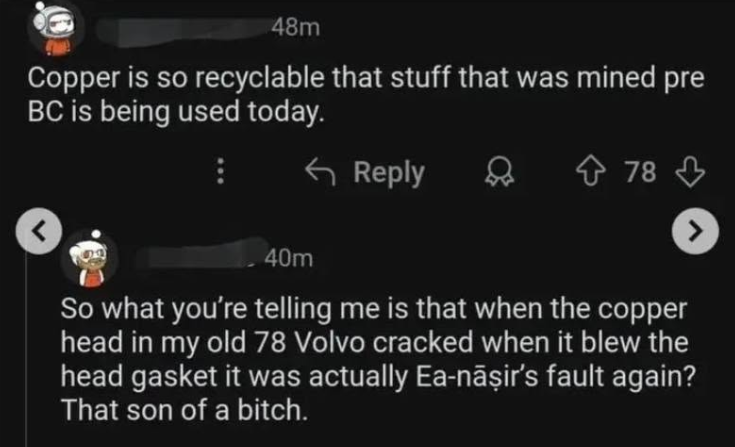Open the 48m timestamp permalink
The height and width of the screenshot is (447, 735).
pos(294,29)
